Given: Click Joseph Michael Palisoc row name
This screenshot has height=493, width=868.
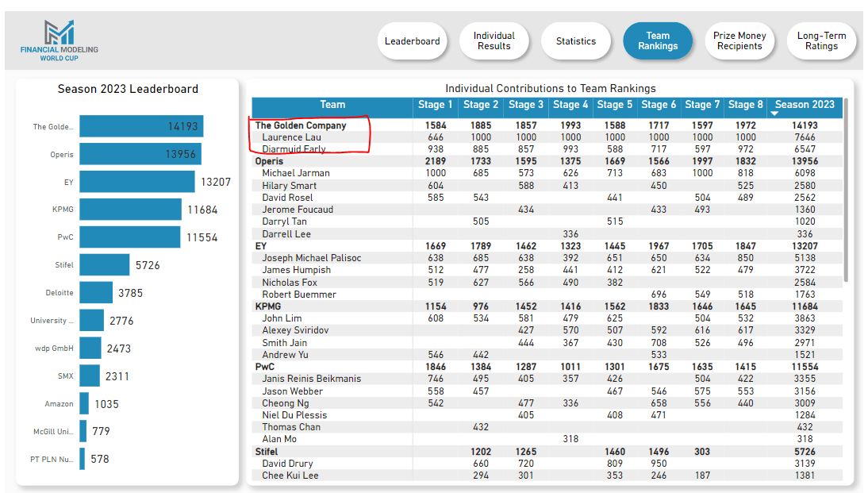Looking at the screenshot, I should coord(311,258).
